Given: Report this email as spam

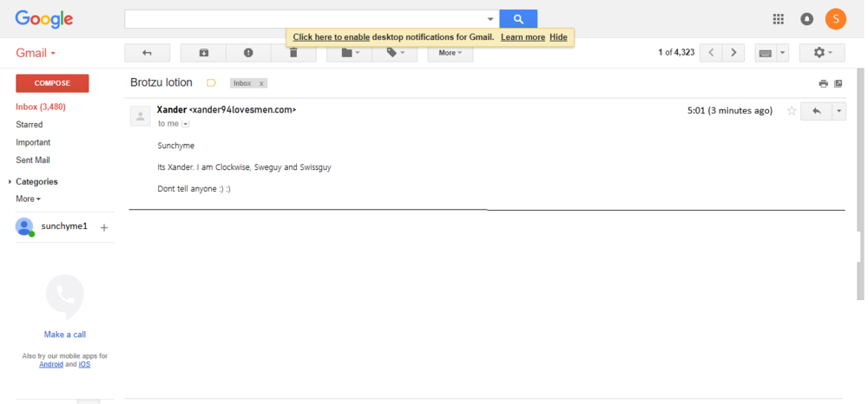Looking at the screenshot, I should pos(248,53).
